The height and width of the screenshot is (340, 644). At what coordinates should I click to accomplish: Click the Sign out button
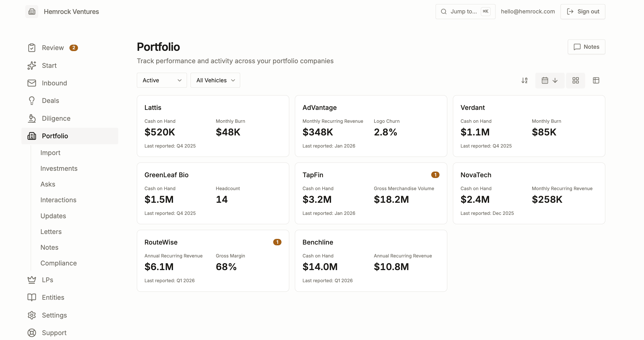(x=583, y=12)
